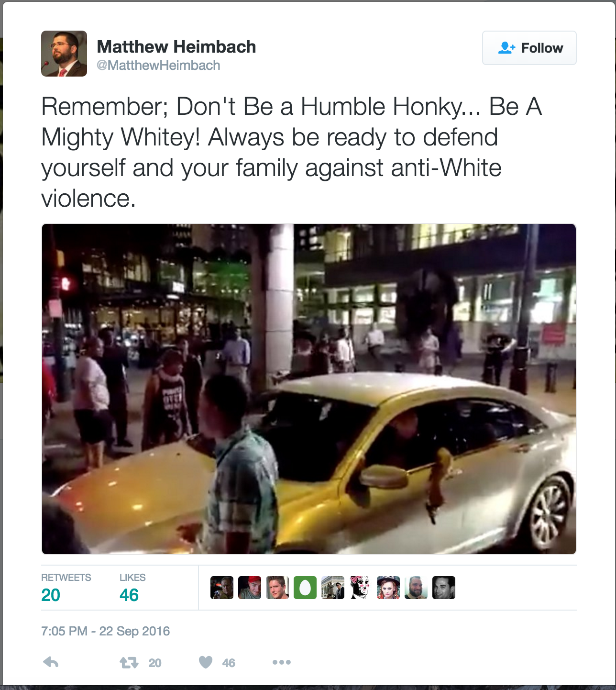Open the embedded street video thumbnail

point(309,389)
